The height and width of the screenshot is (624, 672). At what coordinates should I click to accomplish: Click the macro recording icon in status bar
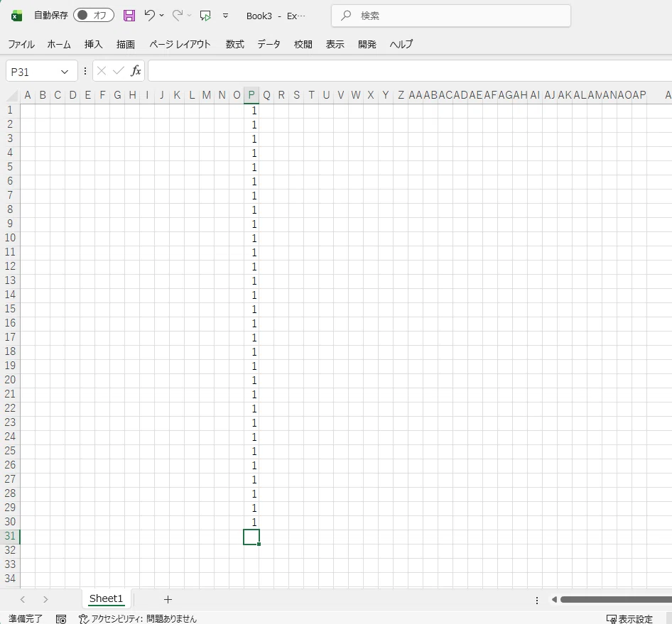(x=61, y=619)
